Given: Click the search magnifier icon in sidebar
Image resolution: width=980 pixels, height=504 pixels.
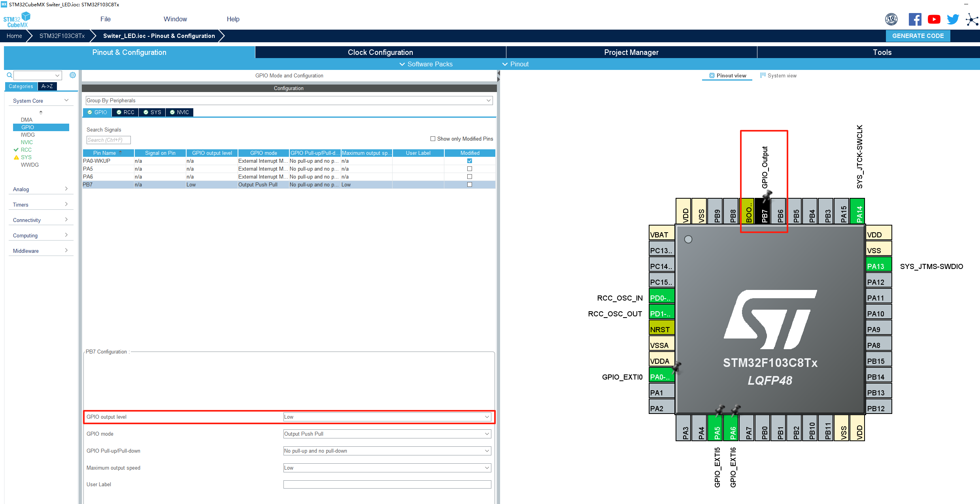Looking at the screenshot, I should tap(9, 75).
